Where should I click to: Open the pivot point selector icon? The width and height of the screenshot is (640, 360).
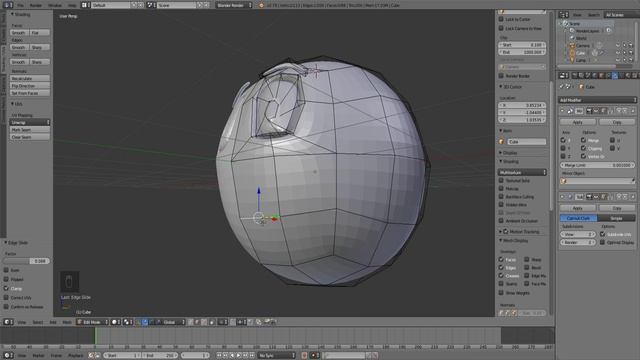[128, 322]
